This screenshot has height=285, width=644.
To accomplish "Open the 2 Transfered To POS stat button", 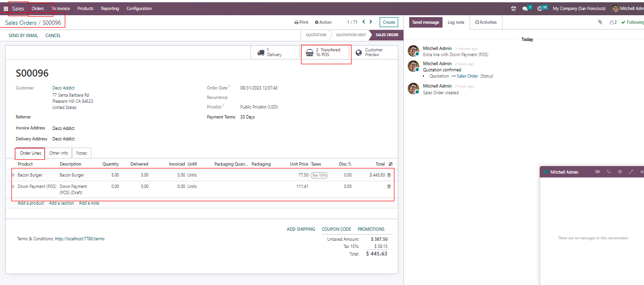I will 326,52.
